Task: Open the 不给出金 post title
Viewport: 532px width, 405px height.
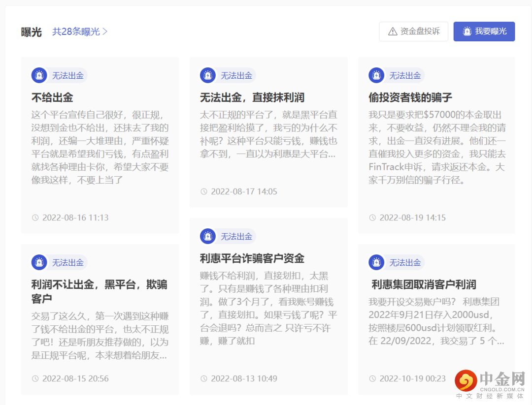Action: pos(52,97)
